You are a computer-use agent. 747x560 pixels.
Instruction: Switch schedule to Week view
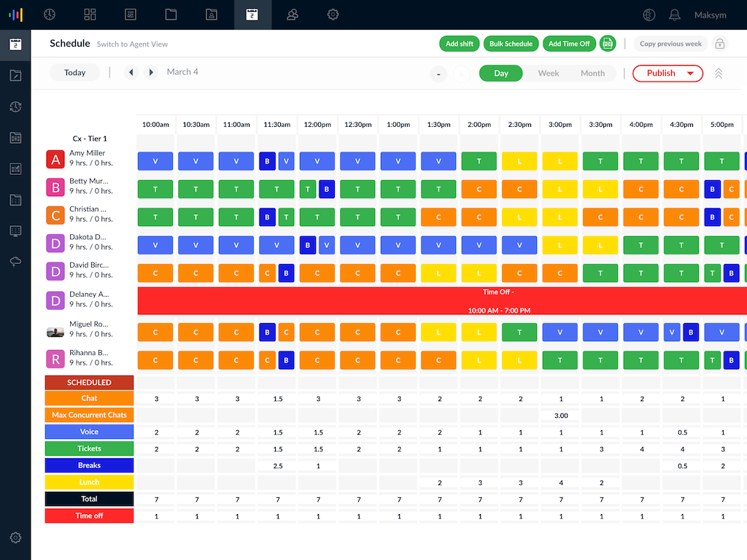(549, 73)
